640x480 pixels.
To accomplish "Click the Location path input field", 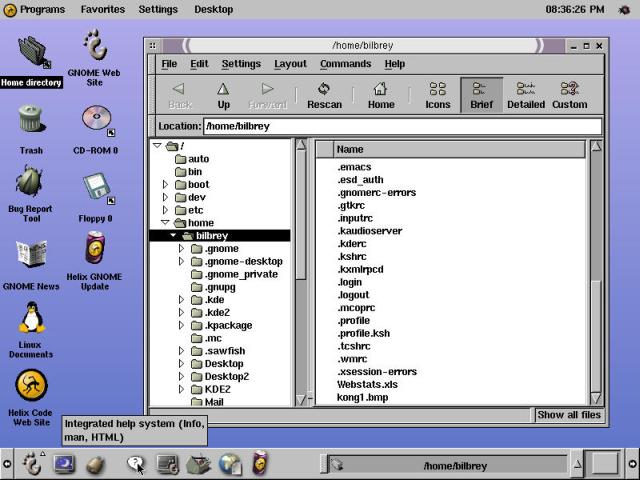I will coord(402,127).
